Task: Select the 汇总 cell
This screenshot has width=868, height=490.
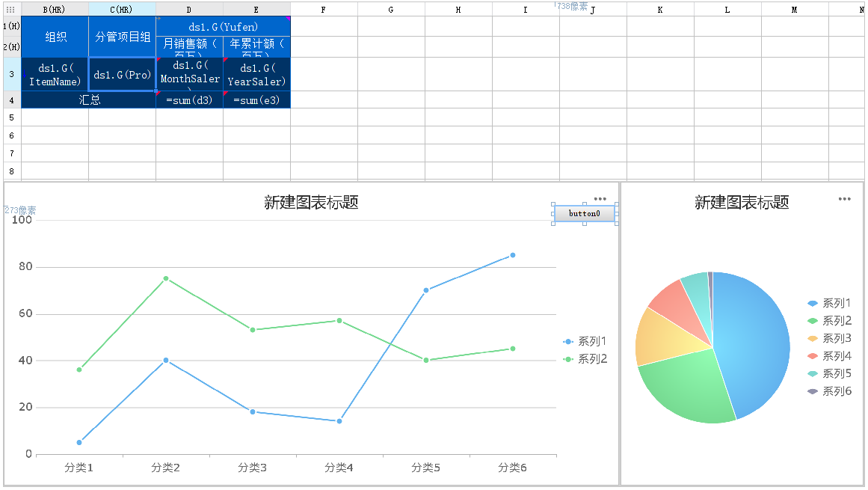Action: [x=88, y=99]
